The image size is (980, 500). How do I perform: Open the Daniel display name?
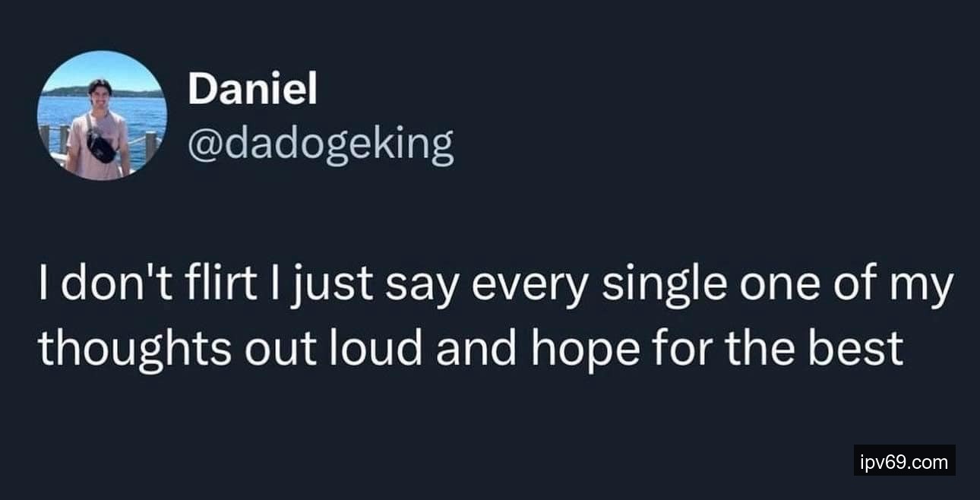coord(252,91)
